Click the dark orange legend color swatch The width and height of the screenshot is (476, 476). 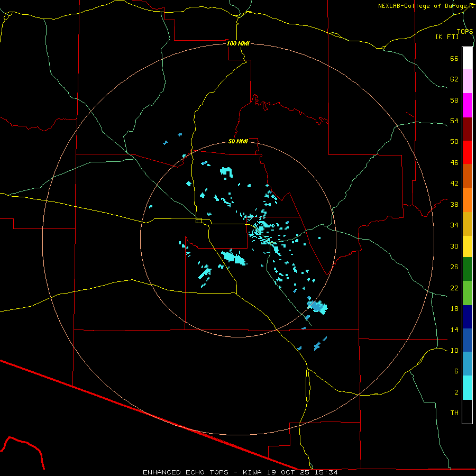(x=467, y=176)
